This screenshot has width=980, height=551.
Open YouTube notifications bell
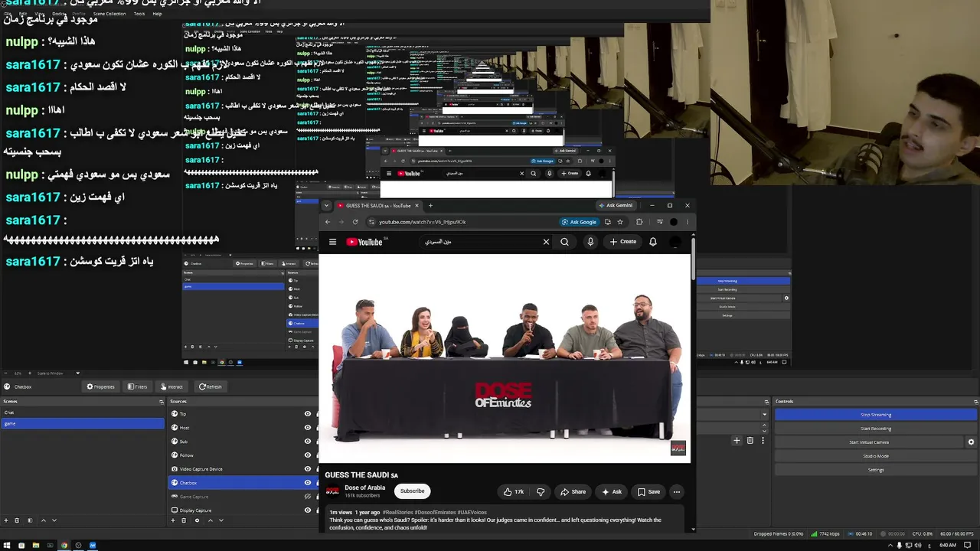point(653,242)
